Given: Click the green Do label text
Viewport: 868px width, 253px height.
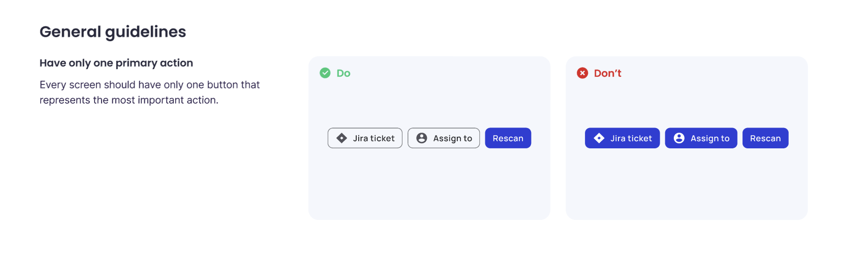Looking at the screenshot, I should [x=344, y=73].
